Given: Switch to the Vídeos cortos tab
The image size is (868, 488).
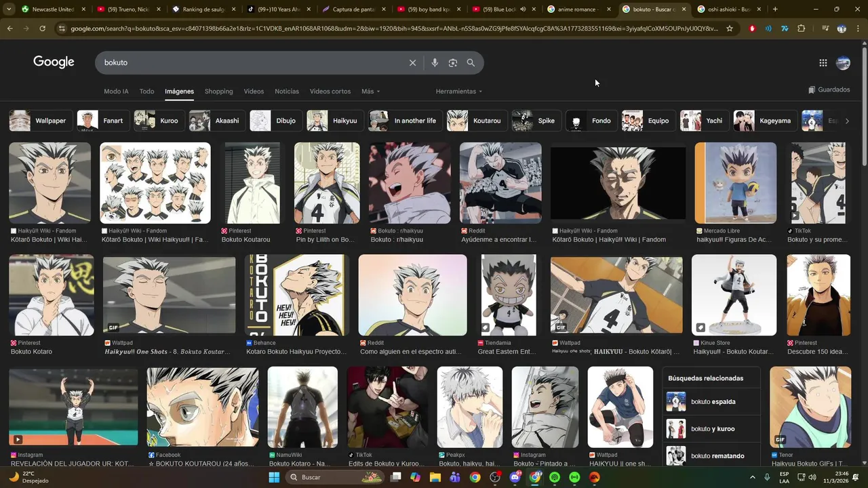Looking at the screenshot, I should click(x=330, y=91).
